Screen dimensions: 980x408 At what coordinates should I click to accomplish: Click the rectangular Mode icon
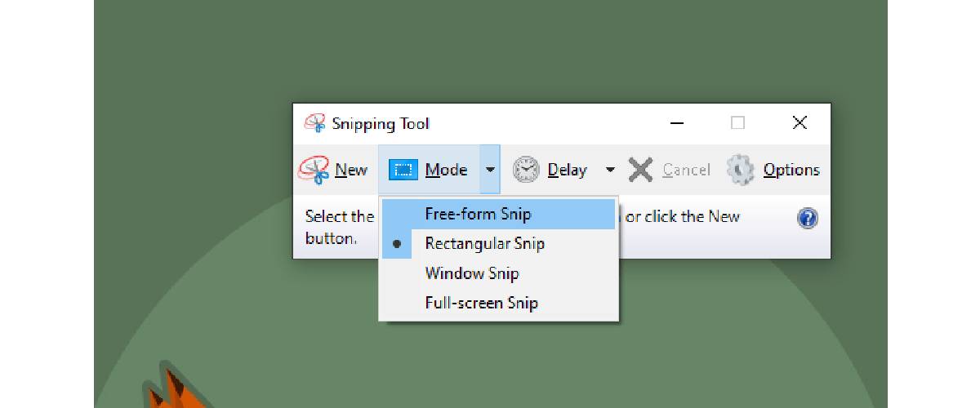coord(403,170)
